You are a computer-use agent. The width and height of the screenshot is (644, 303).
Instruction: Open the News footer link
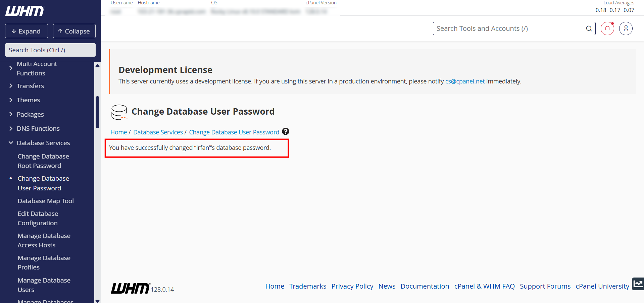(387, 286)
